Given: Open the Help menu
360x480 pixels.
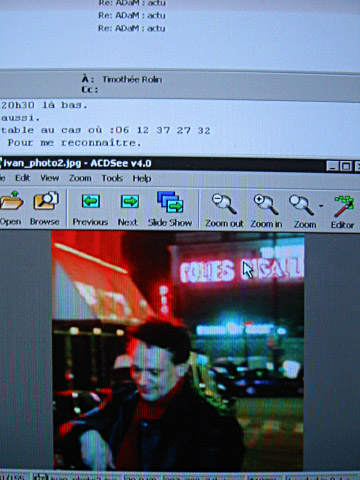Looking at the screenshot, I should [142, 179].
